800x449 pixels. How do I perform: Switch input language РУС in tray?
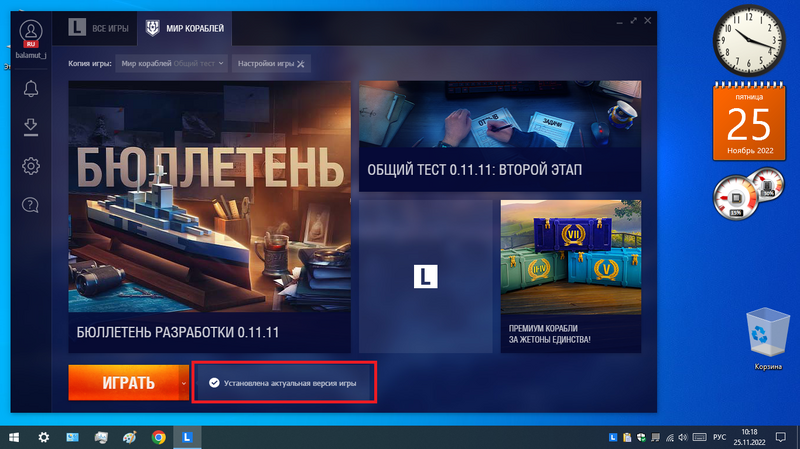[719, 437]
